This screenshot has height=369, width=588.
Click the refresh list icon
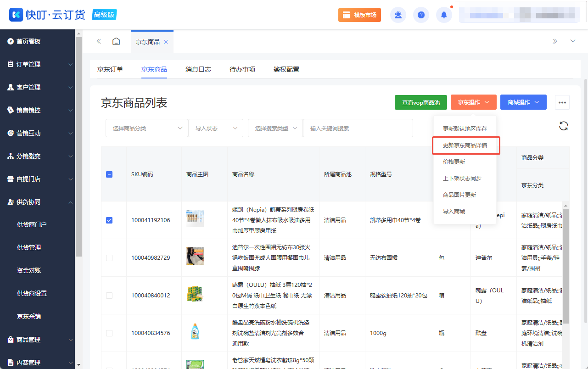(564, 126)
